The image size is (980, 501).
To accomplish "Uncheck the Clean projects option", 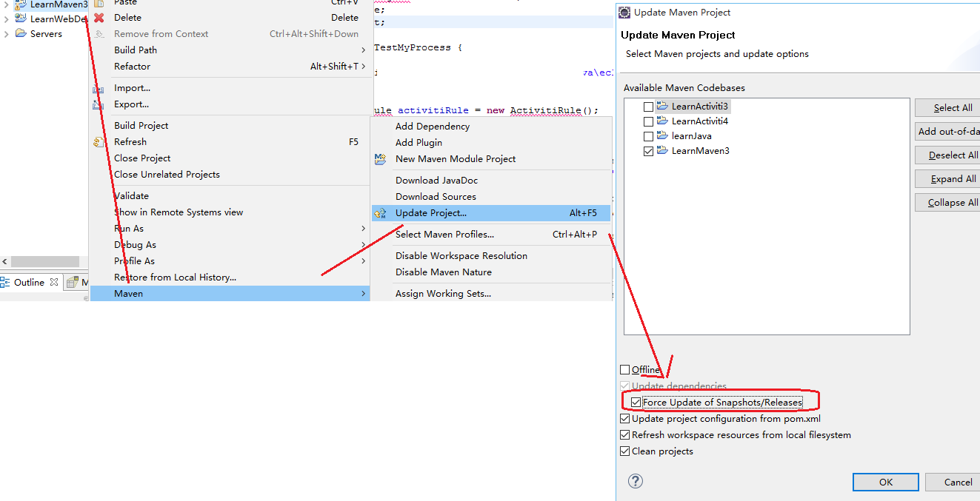I will click(624, 451).
